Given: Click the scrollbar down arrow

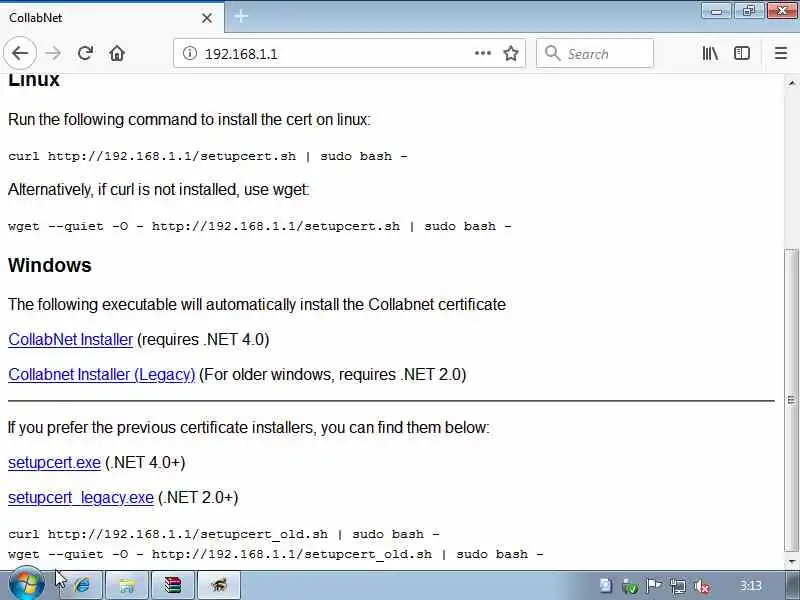Looking at the screenshot, I should pyautogui.click(x=791, y=562).
